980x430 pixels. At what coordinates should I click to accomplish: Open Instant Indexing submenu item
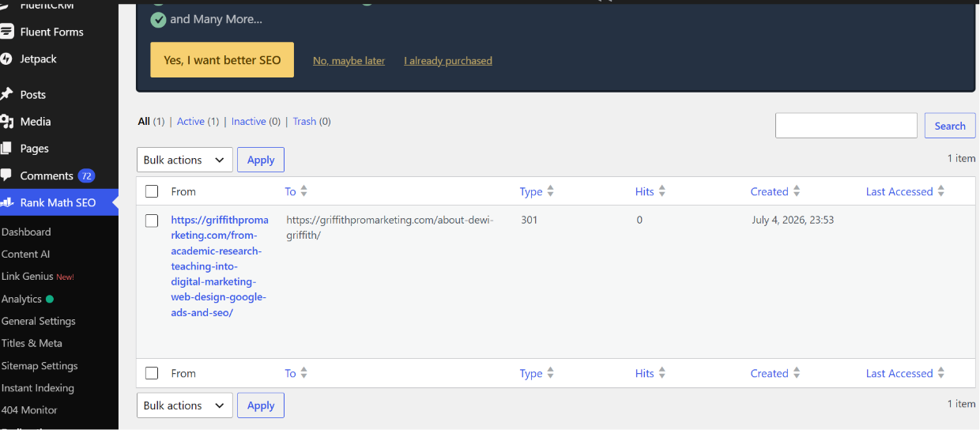pyautogui.click(x=38, y=388)
